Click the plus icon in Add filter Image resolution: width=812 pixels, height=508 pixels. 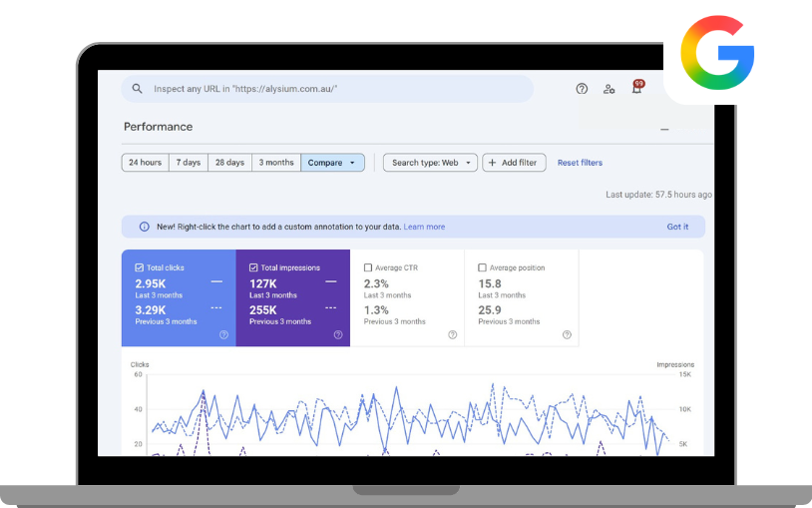click(x=492, y=163)
